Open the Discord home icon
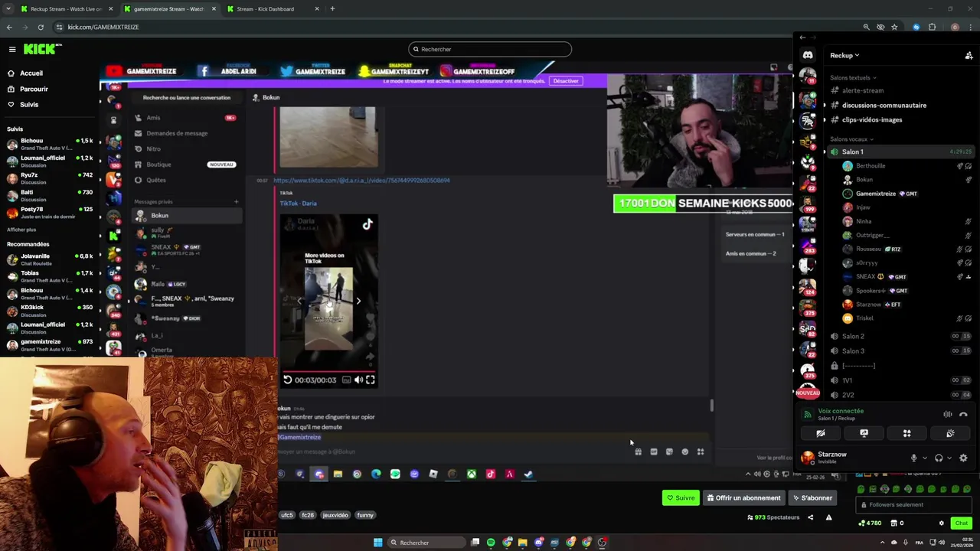980x551 pixels. 808,55
